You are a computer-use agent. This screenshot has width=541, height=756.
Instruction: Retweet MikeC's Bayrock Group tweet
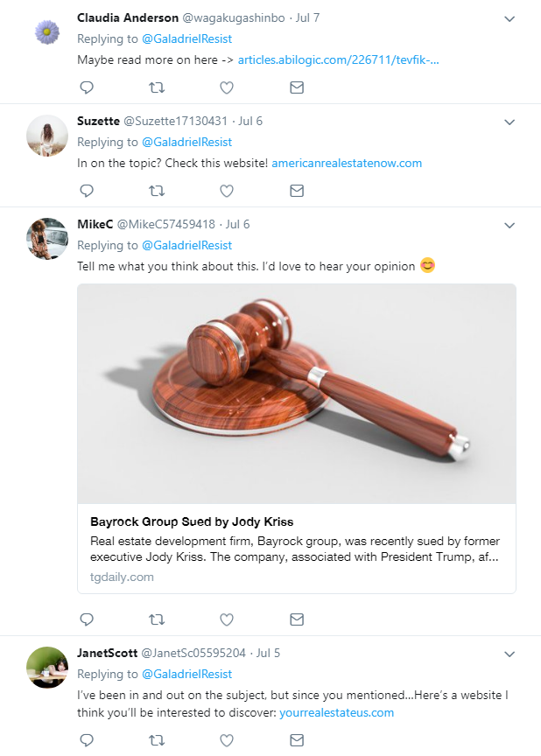pyautogui.click(x=157, y=619)
